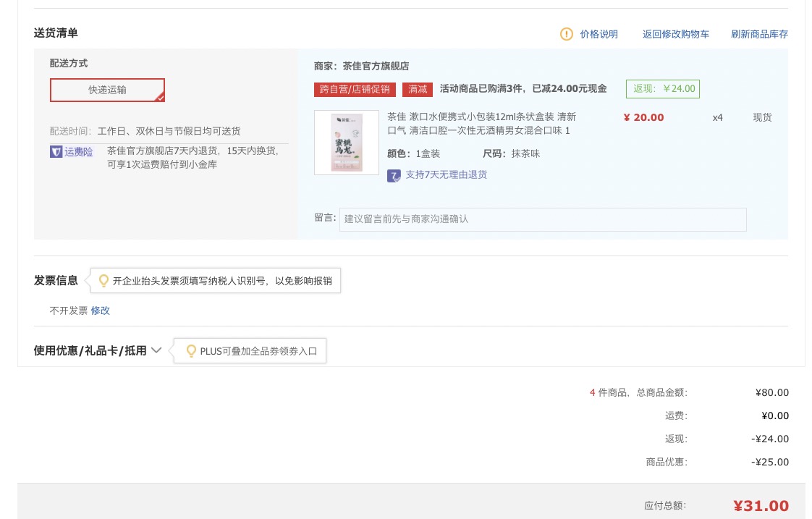Click the 满减 promotion tag
812x519 pixels.
point(418,89)
